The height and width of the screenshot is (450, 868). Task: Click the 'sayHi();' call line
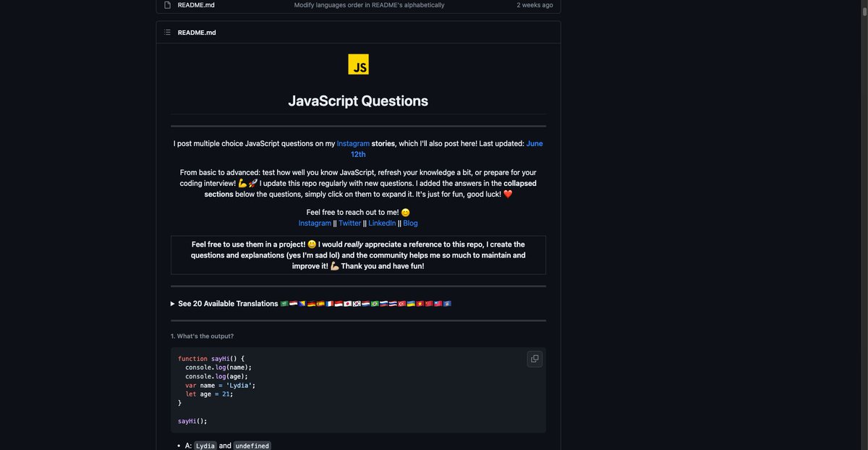pos(192,421)
